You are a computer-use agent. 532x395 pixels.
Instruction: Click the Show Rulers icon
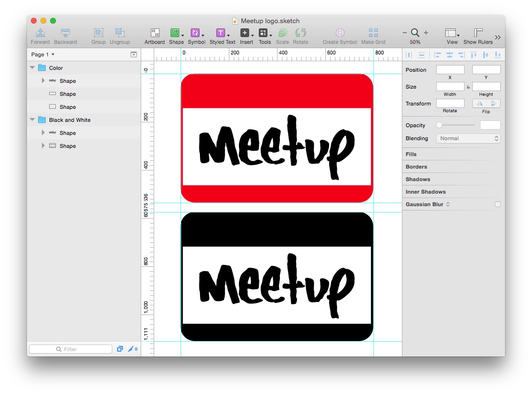coord(479,33)
